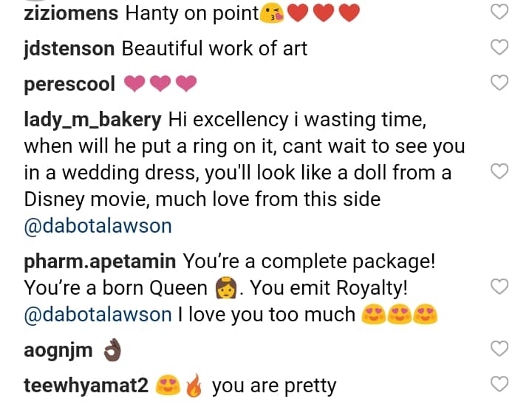Open jdstenson's profile
532x410 pixels.
coord(69,49)
